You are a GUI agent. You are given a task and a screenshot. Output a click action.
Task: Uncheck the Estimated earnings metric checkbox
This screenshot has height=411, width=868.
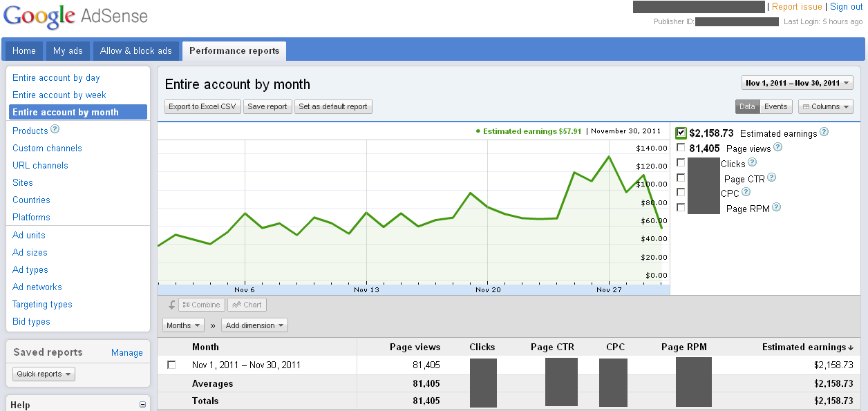tap(681, 133)
